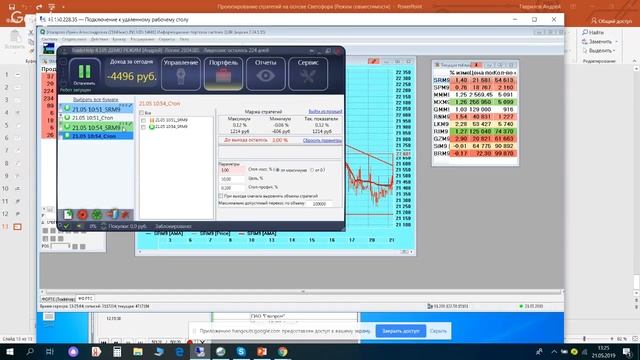Toggle "При выходе сначала выровнять объемы" checkbox
Image resolution: width=640 pixels, height=360 pixels.
coord(221,196)
